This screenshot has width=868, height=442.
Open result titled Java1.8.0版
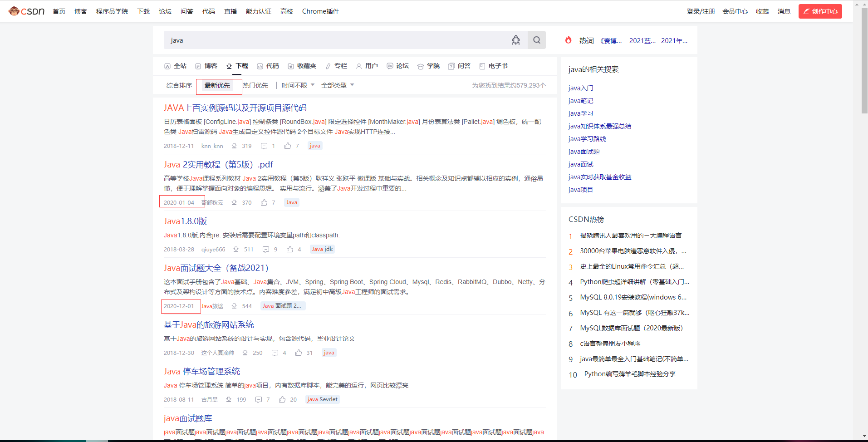tap(186, 221)
